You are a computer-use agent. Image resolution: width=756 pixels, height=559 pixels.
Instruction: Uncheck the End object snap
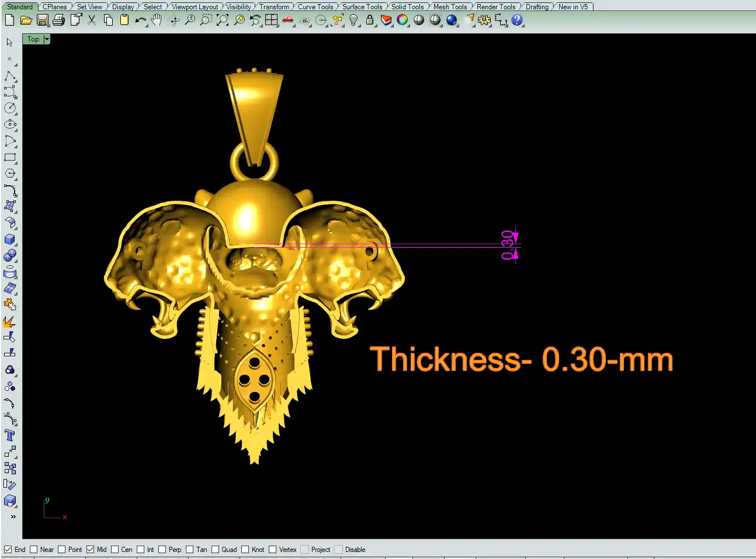[8, 550]
